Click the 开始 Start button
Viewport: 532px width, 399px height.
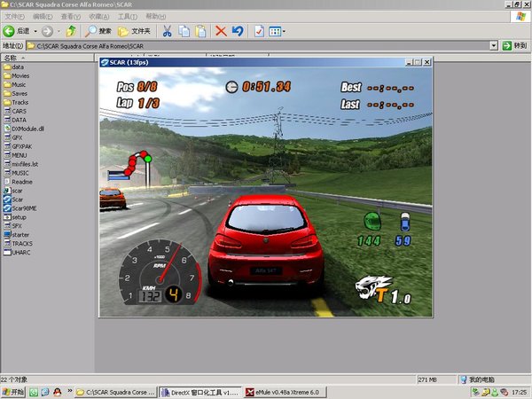pos(13,391)
